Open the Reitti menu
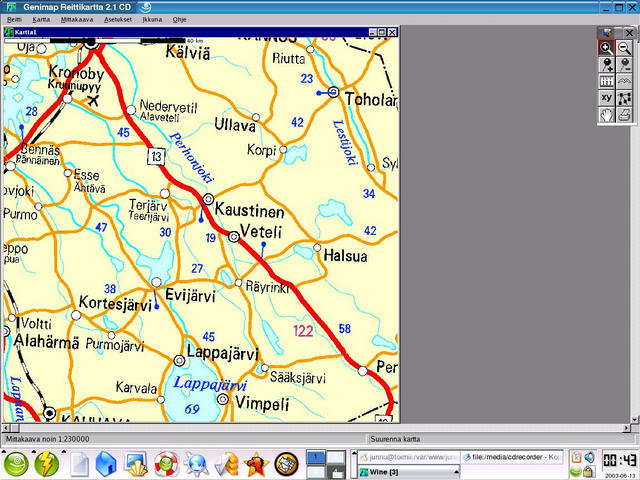Viewport: 640px width, 480px height. pos(14,19)
